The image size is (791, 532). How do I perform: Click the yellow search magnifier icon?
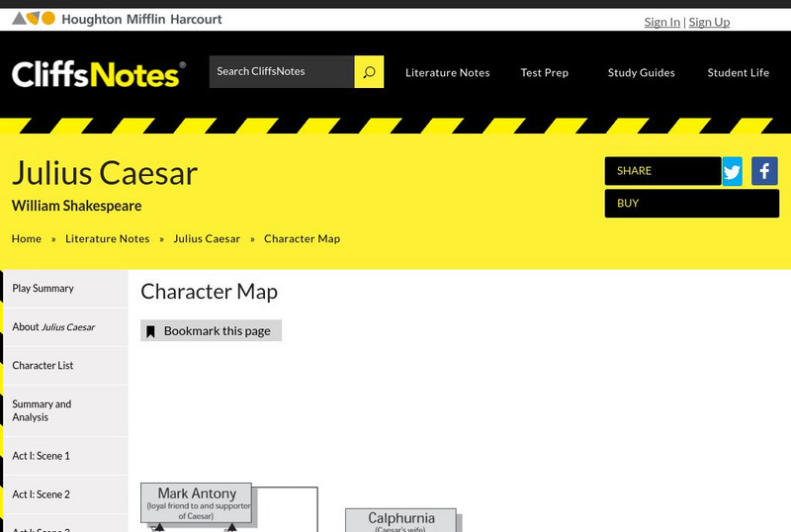pyautogui.click(x=369, y=71)
